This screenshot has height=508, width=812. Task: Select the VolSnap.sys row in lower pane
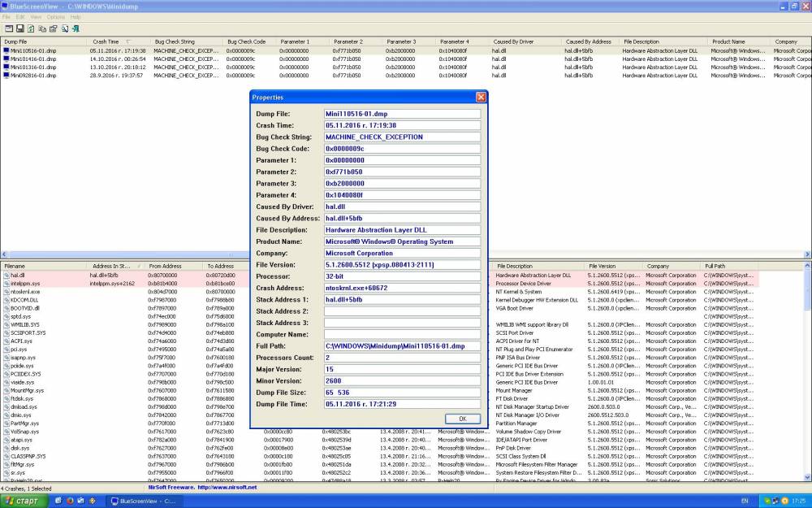(380, 432)
